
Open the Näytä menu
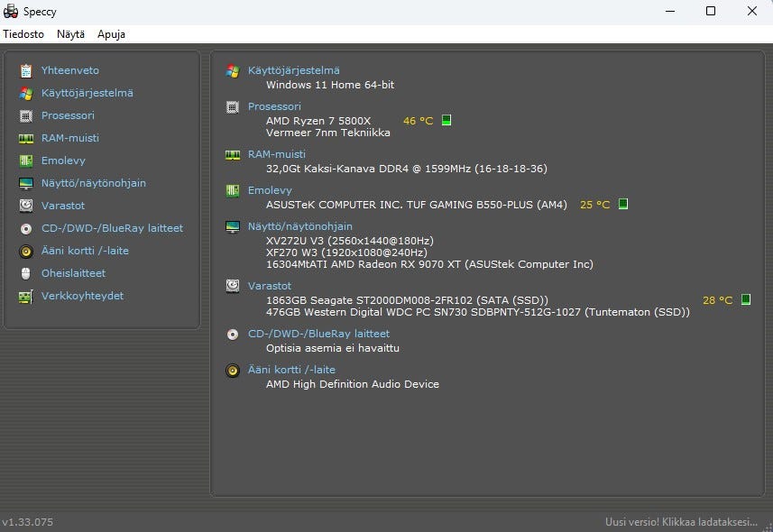click(x=70, y=34)
